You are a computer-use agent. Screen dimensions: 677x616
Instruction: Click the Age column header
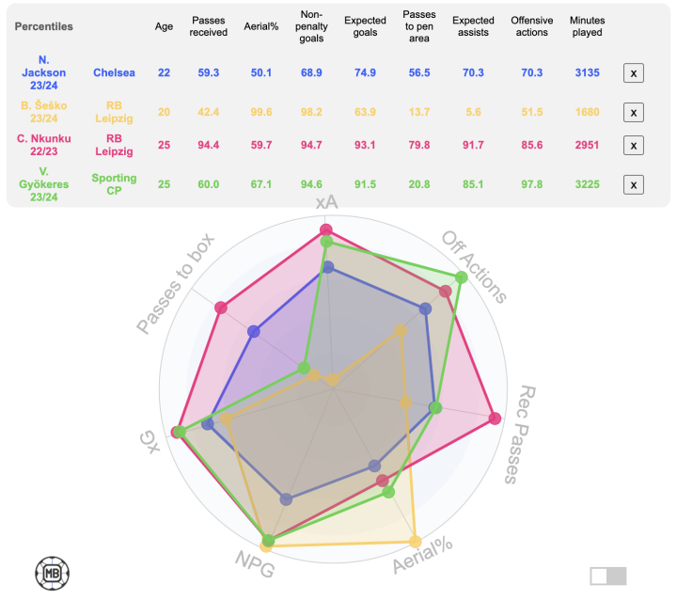tap(165, 26)
